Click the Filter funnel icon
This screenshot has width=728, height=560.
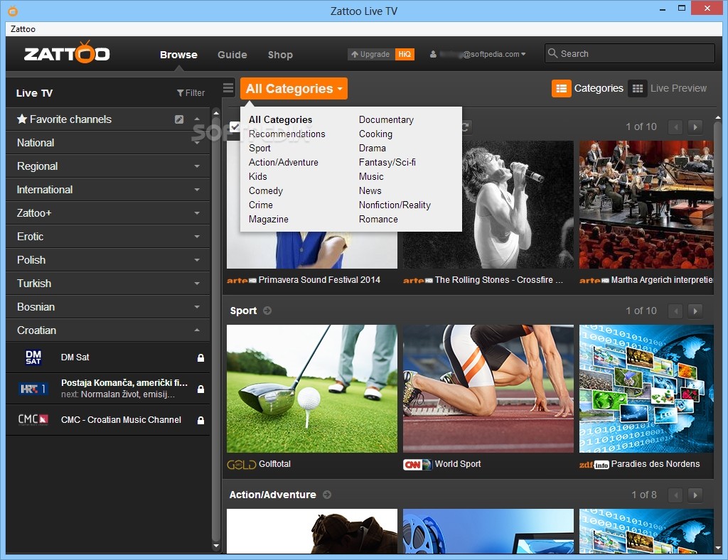click(180, 93)
